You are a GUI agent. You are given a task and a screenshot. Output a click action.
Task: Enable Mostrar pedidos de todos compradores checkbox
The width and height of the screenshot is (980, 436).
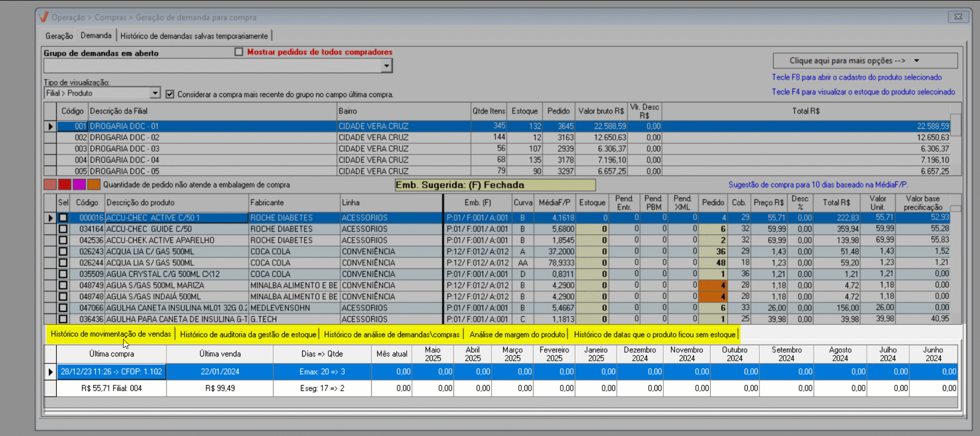tap(239, 52)
